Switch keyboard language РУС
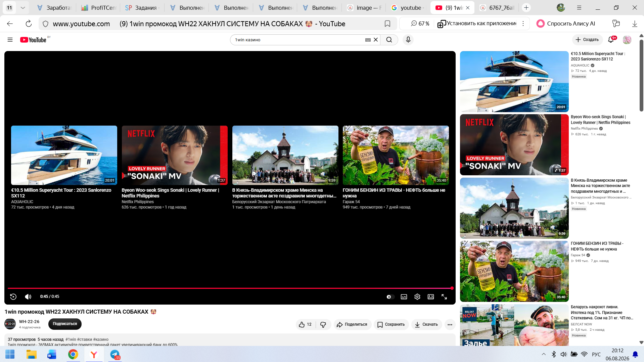The width and height of the screenshot is (644, 362). (596, 354)
